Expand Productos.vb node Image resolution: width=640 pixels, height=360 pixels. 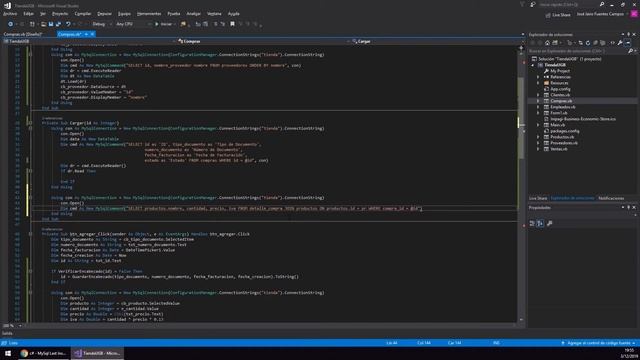pos(538,137)
